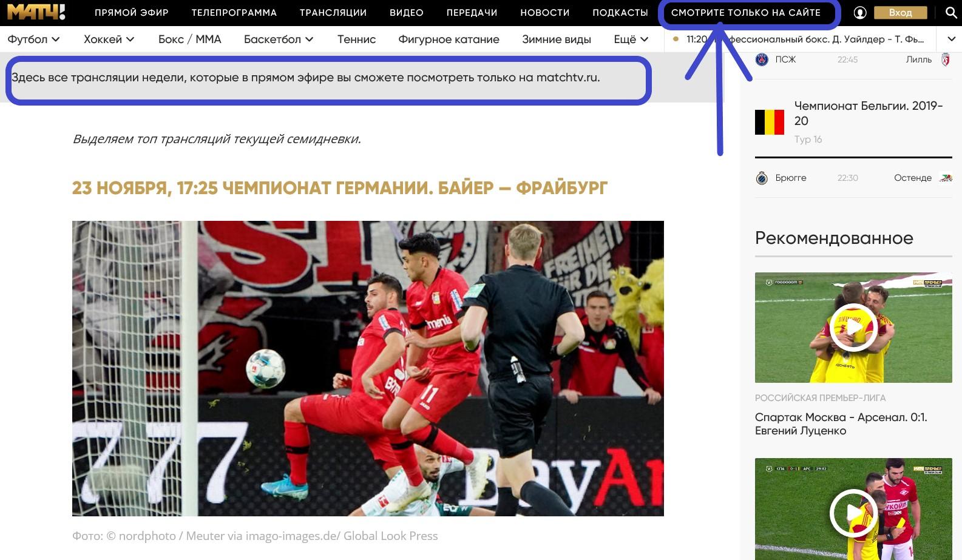Viewport: 962px width, 560px height.
Task: Click the Рекомендованное heading
Action: pyautogui.click(x=834, y=238)
